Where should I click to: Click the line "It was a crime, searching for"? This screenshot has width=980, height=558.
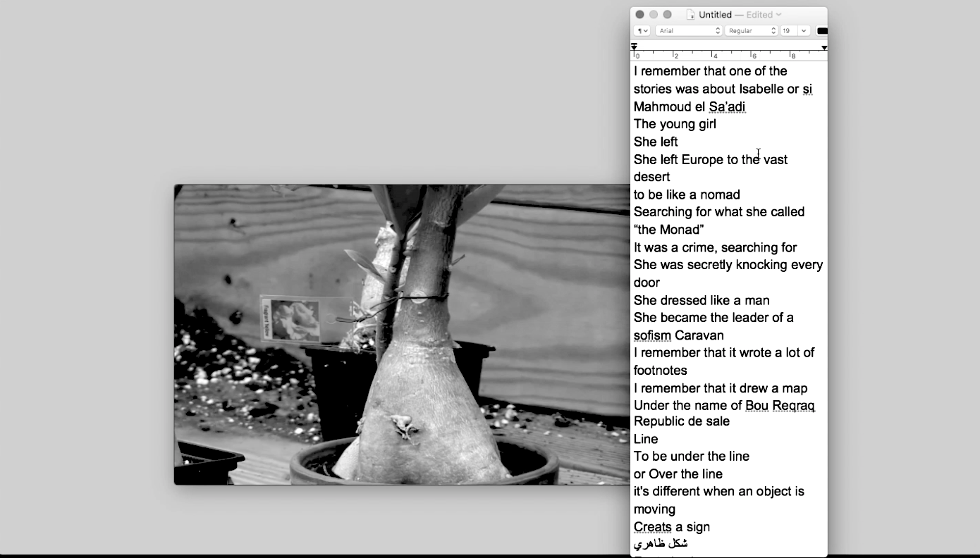click(x=716, y=247)
